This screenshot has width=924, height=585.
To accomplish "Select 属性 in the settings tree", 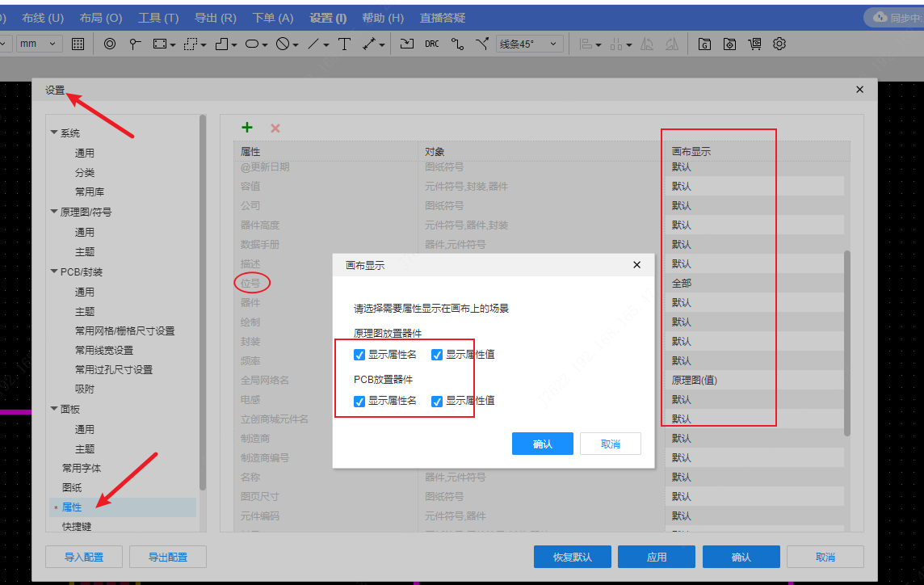I will [123, 507].
